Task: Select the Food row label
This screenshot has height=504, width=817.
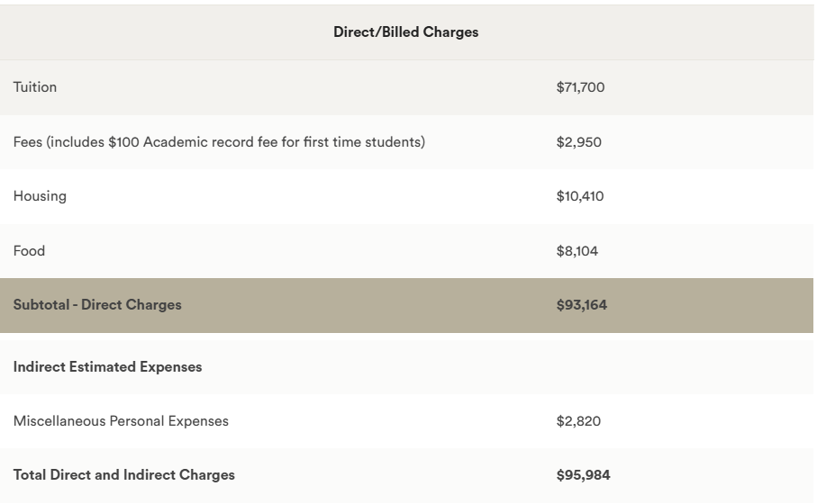Action: coord(29,251)
